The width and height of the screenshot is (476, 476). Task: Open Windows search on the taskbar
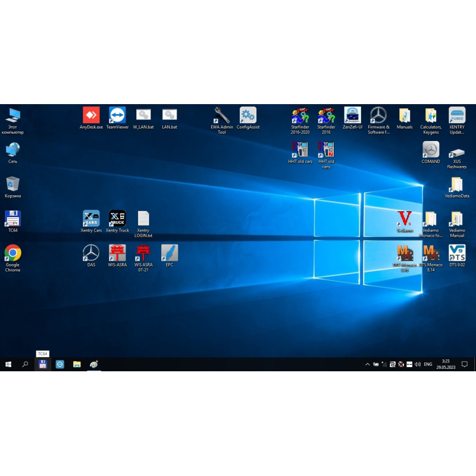[x=25, y=364]
